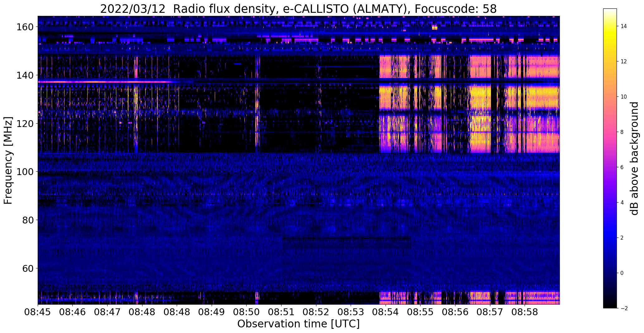Select the 120 MHz frequency tick label
The height and width of the screenshot is (333, 644).
(25, 124)
